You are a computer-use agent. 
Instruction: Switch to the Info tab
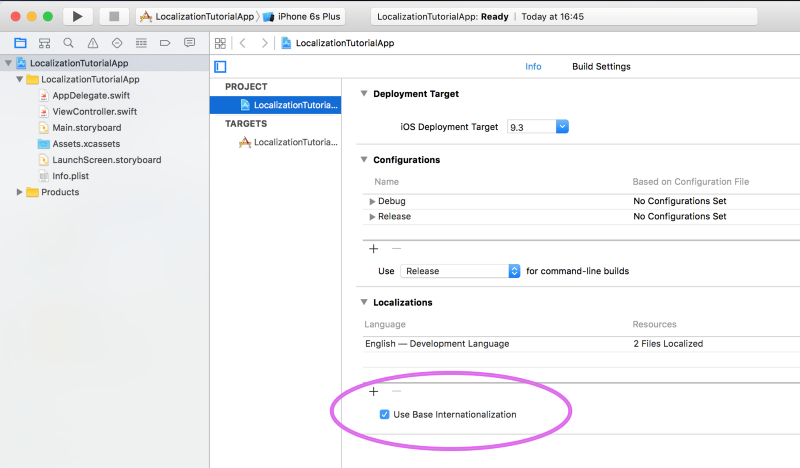tap(533, 66)
